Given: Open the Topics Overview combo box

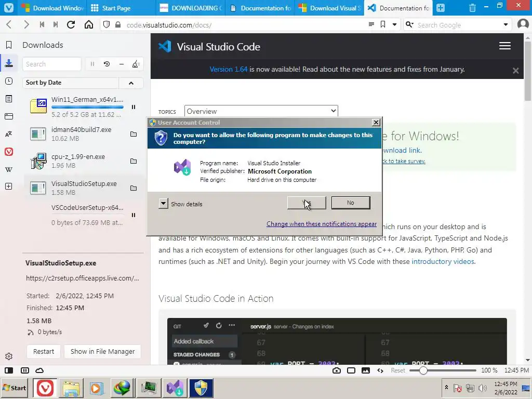Looking at the screenshot, I should click(x=261, y=111).
